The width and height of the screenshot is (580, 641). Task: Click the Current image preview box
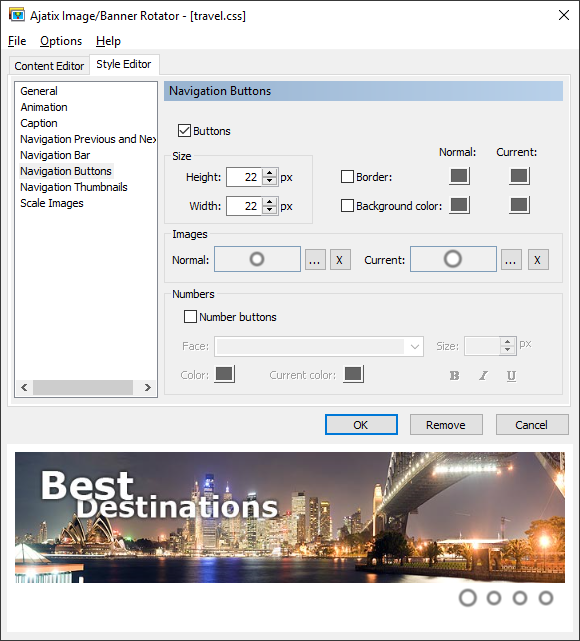point(453,259)
